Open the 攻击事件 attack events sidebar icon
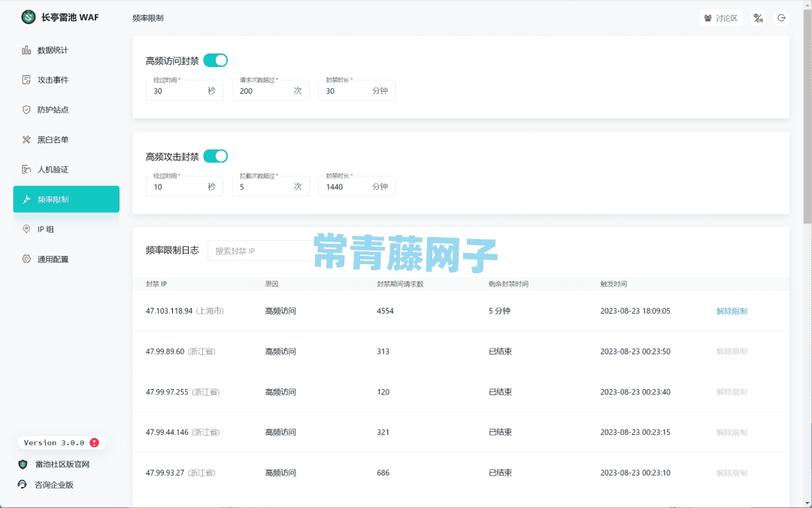 (x=26, y=80)
